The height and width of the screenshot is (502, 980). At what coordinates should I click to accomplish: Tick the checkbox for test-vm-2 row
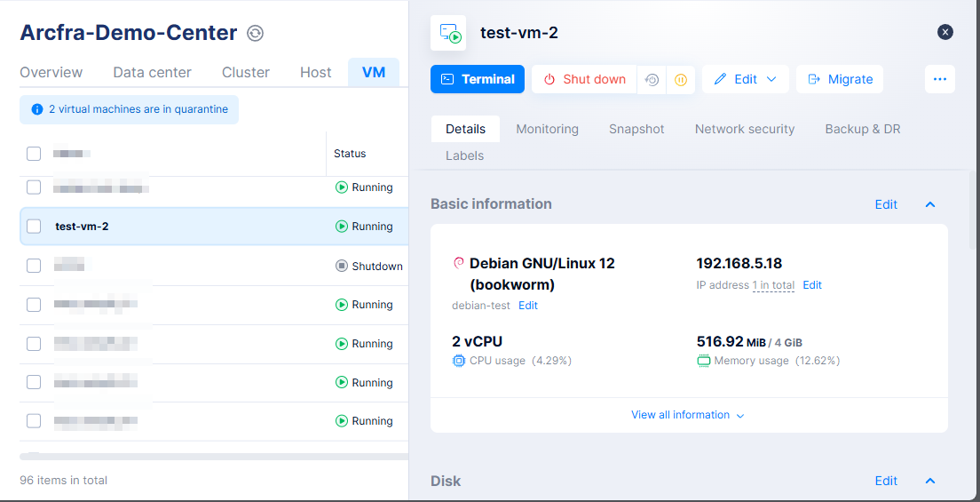click(x=34, y=227)
